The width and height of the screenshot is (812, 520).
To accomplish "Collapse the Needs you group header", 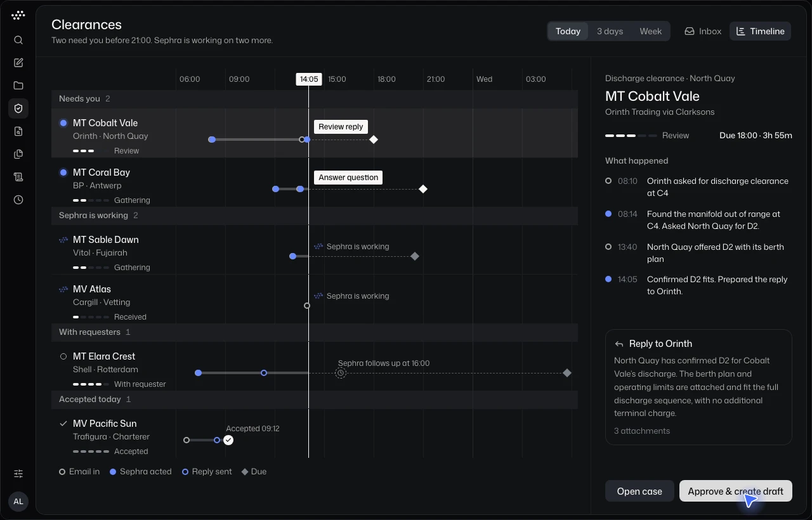I will pyautogui.click(x=315, y=99).
